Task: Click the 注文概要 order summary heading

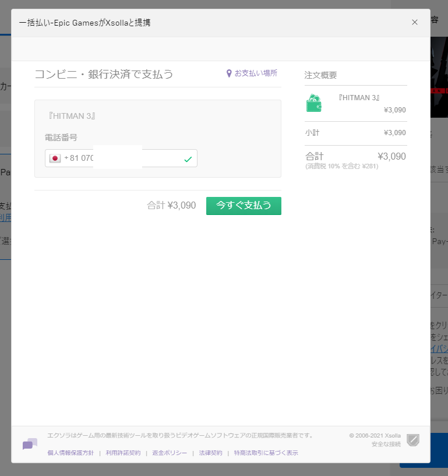Action: (320, 75)
